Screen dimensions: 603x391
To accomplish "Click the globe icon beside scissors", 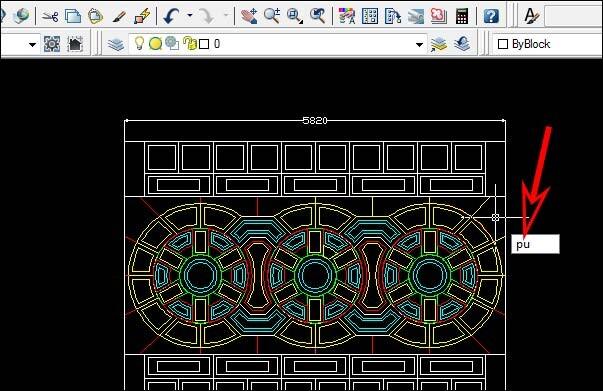I will pos(21,15).
